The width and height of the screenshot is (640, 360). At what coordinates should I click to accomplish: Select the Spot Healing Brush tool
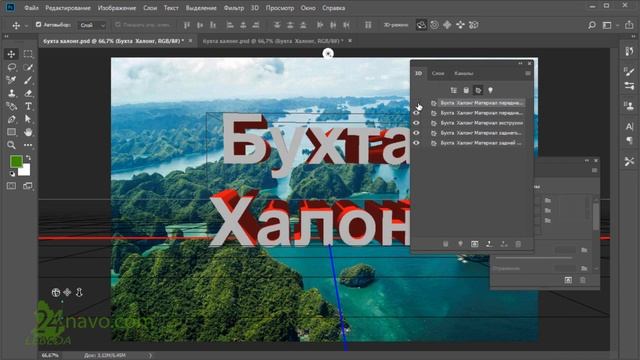click(11, 80)
